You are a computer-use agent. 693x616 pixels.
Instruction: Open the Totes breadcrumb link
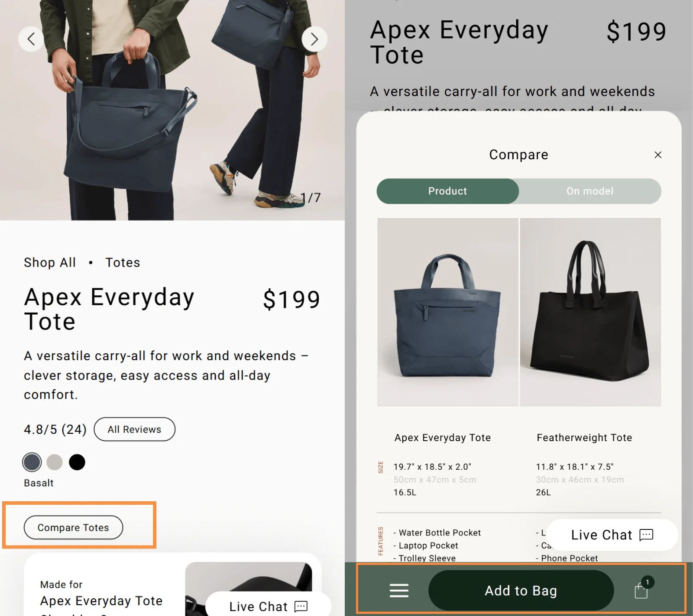(123, 262)
